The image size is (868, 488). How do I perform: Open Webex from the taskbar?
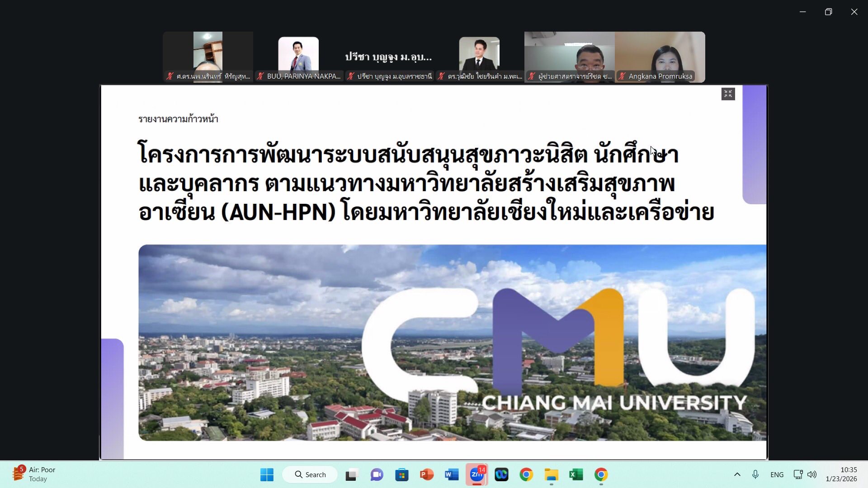(x=502, y=474)
